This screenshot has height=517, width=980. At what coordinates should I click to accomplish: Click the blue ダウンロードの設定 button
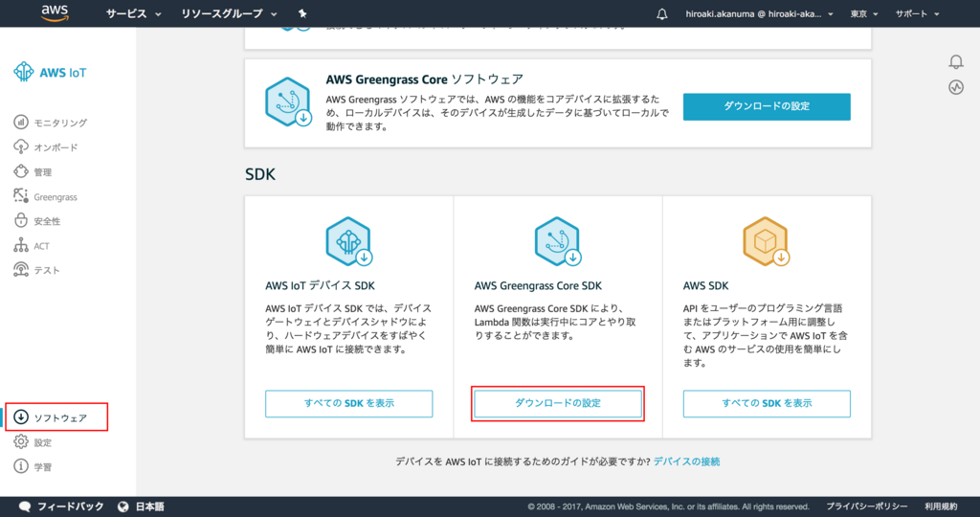[767, 106]
